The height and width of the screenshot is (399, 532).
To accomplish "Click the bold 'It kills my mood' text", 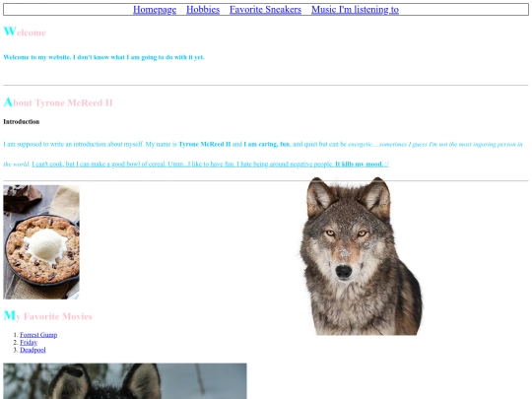I will [x=359, y=165].
